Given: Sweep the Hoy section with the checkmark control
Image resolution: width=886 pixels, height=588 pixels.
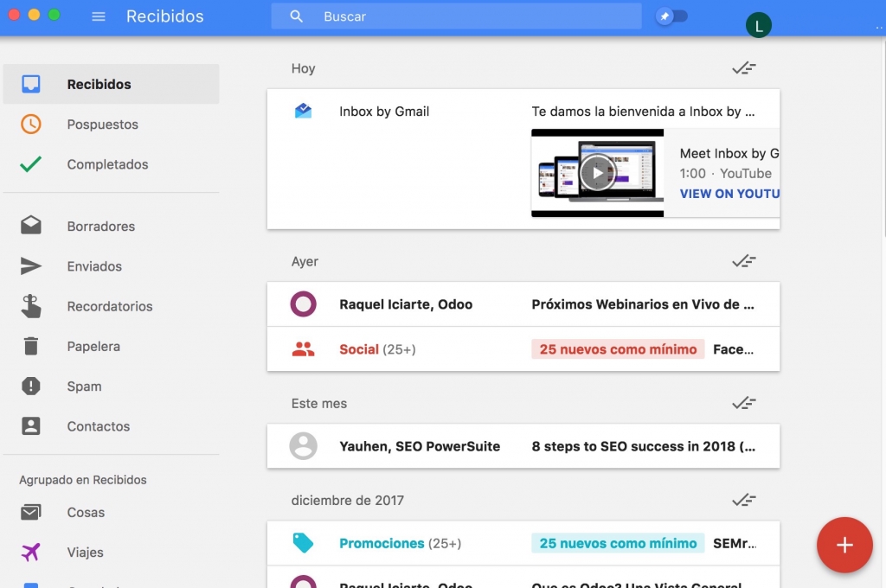Looking at the screenshot, I should coord(744,67).
